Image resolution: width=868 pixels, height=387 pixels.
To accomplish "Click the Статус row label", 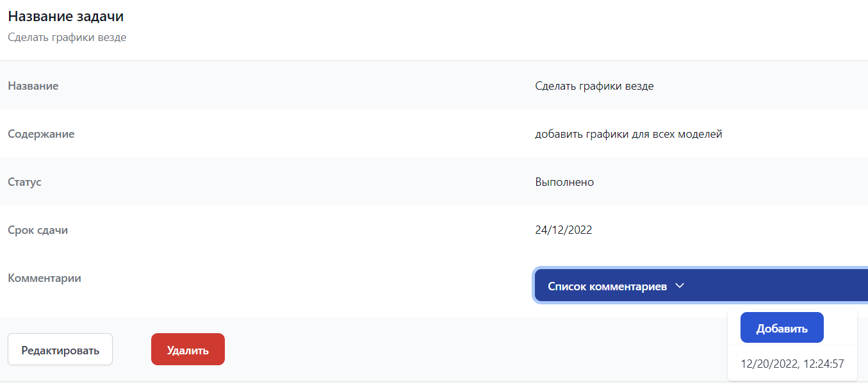I will [x=23, y=181].
